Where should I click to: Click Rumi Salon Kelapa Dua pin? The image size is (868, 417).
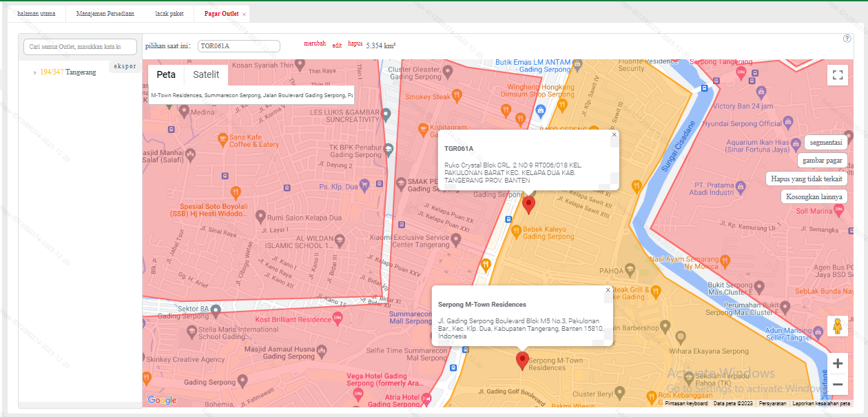pyautogui.click(x=260, y=216)
